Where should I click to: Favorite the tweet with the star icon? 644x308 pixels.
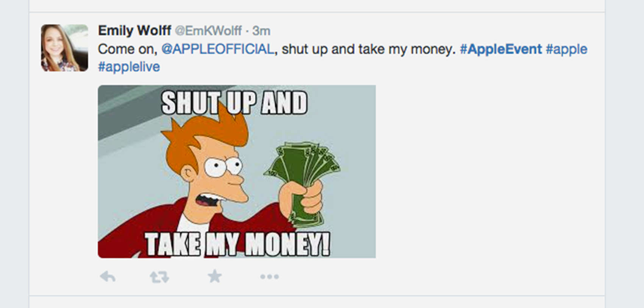[214, 276]
